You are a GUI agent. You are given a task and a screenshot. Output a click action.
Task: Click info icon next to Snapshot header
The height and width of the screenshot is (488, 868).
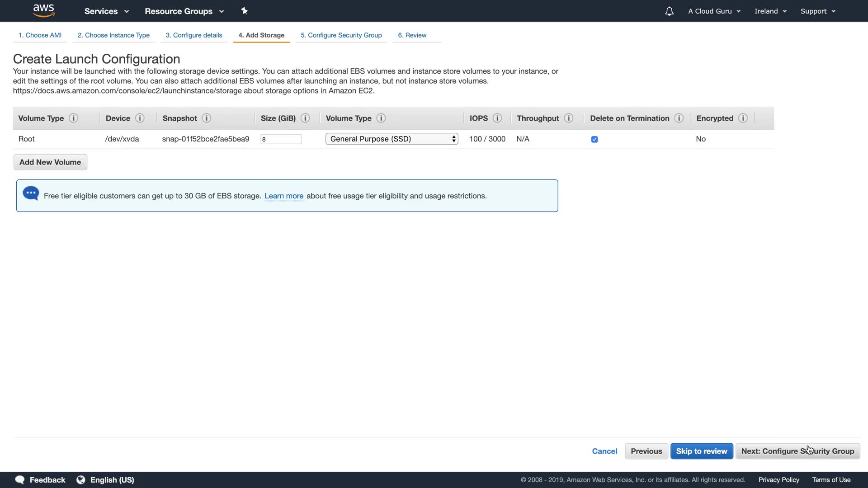[x=207, y=118]
